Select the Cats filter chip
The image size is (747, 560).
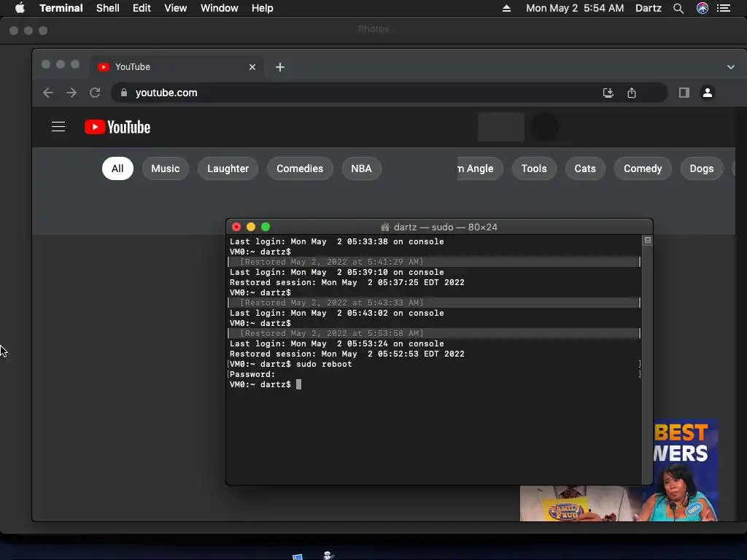pyautogui.click(x=585, y=168)
